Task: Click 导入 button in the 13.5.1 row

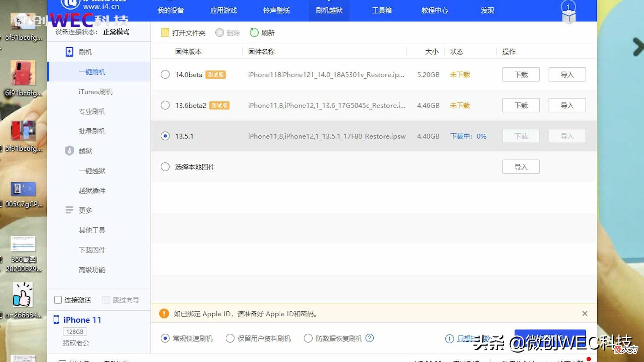Action: (x=567, y=136)
